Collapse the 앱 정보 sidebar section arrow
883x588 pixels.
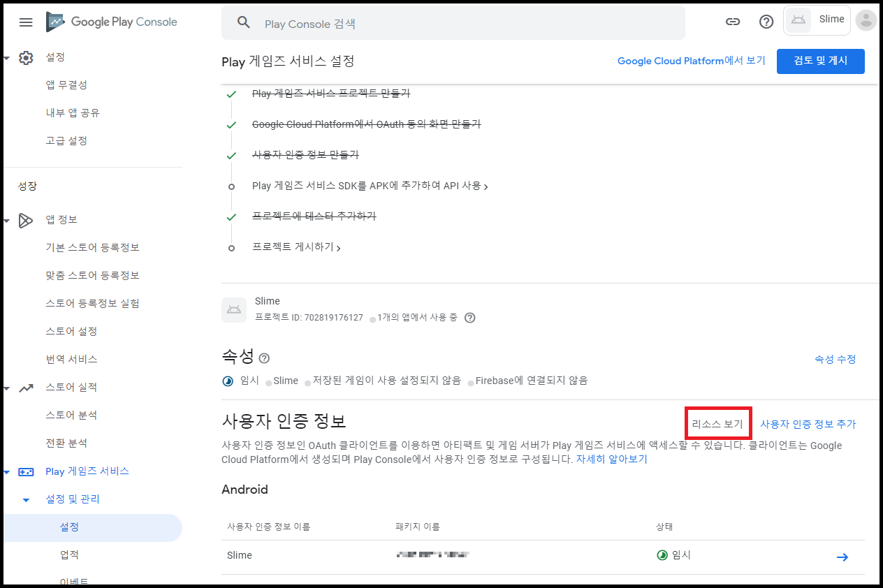pos(6,220)
